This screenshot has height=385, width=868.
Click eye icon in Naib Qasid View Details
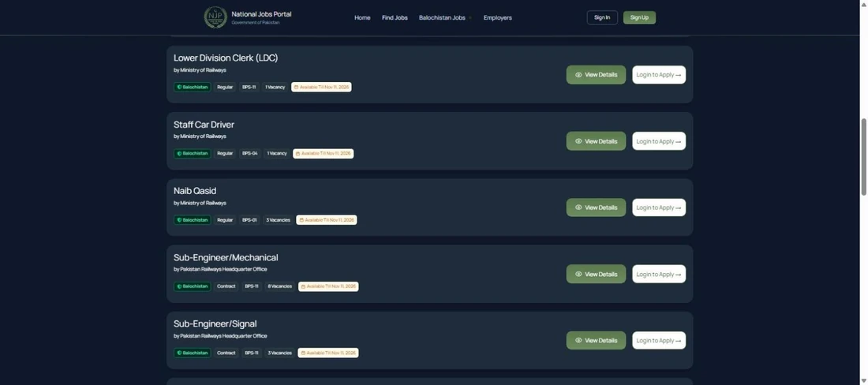pyautogui.click(x=578, y=207)
